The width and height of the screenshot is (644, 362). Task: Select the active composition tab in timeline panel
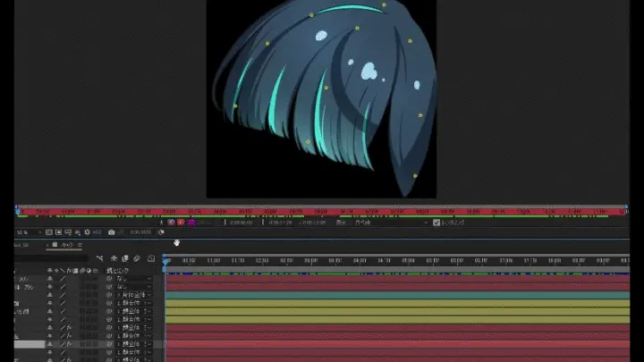pyautogui.click(x=64, y=244)
